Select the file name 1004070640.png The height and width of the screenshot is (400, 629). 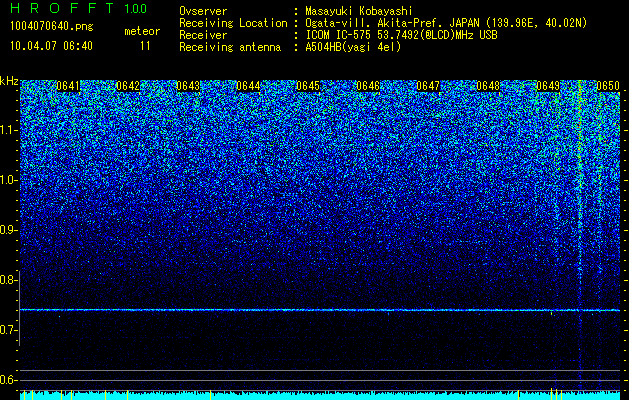coord(52,27)
